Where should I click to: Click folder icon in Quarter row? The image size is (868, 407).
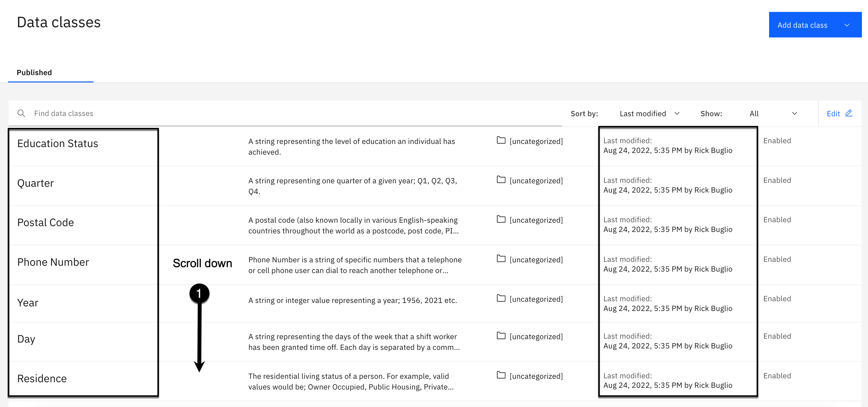[x=501, y=180]
